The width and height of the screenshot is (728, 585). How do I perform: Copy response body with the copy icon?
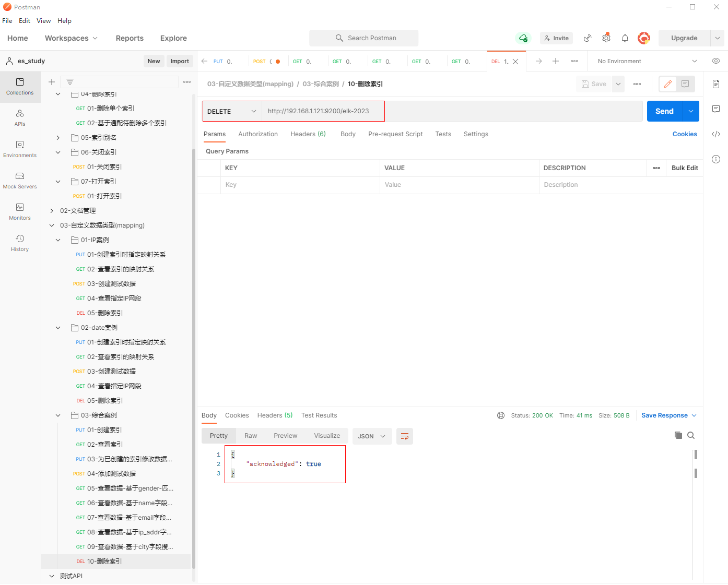coord(678,435)
